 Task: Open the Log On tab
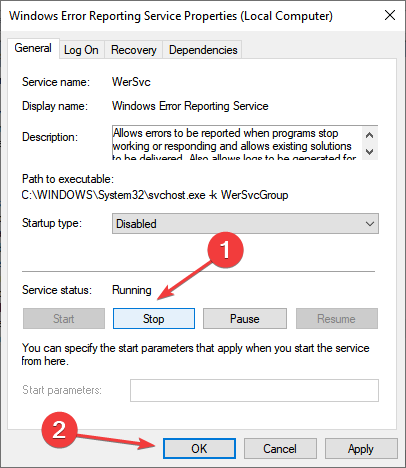coord(81,50)
